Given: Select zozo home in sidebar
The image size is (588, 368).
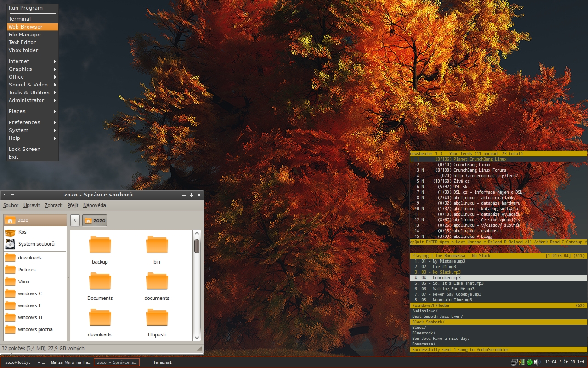Looking at the screenshot, I should pos(35,220).
